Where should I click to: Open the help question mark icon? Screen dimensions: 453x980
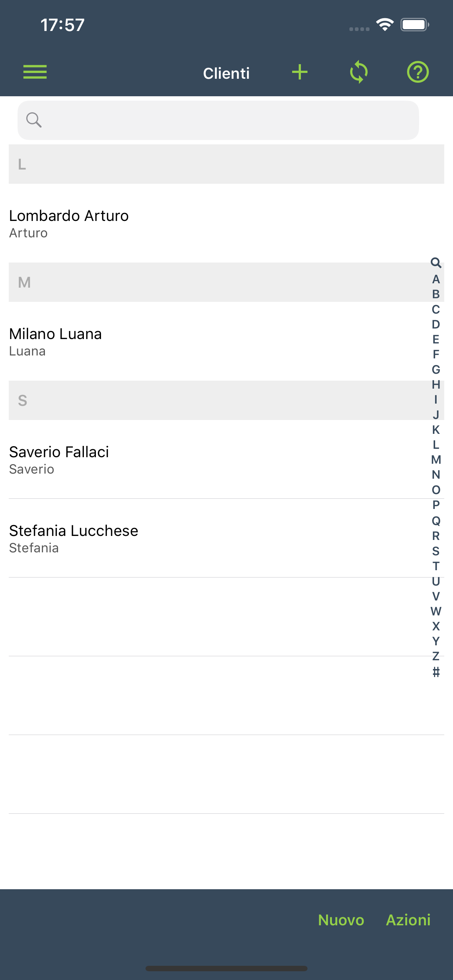pos(418,72)
